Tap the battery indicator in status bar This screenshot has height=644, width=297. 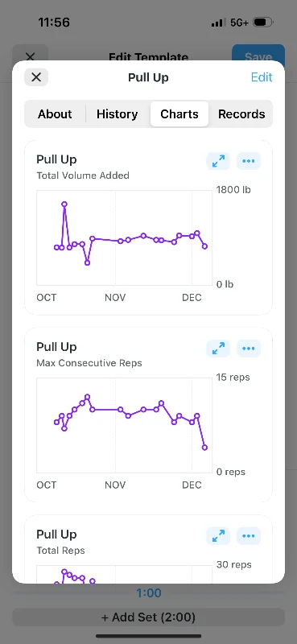262,23
